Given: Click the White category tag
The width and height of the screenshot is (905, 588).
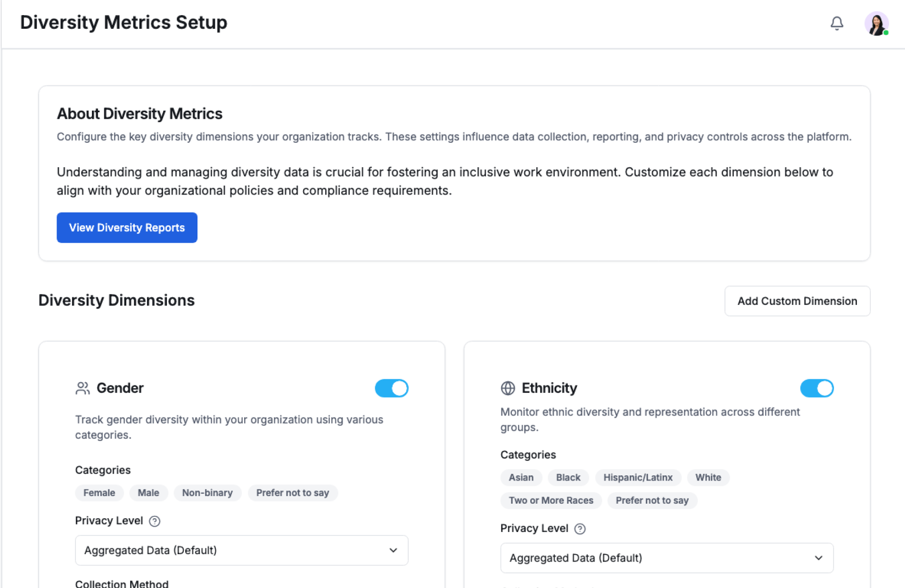Looking at the screenshot, I should pyautogui.click(x=708, y=477).
